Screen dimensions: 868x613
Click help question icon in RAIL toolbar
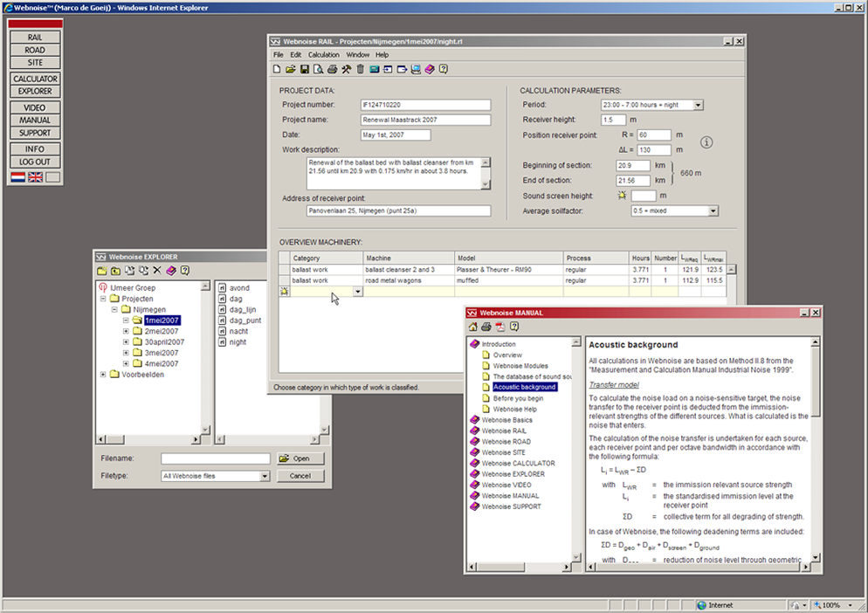444,69
